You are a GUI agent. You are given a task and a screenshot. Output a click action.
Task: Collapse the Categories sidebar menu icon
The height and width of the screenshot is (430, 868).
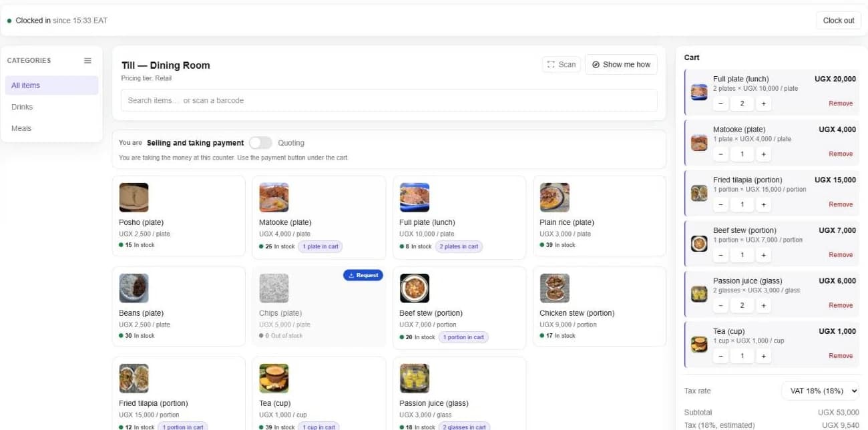[x=87, y=61]
